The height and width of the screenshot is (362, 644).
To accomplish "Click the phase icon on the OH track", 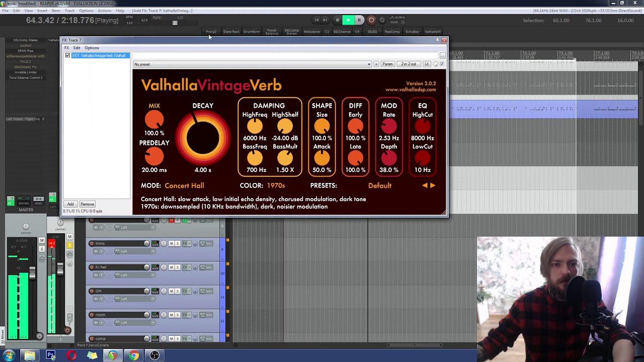I will (x=195, y=291).
